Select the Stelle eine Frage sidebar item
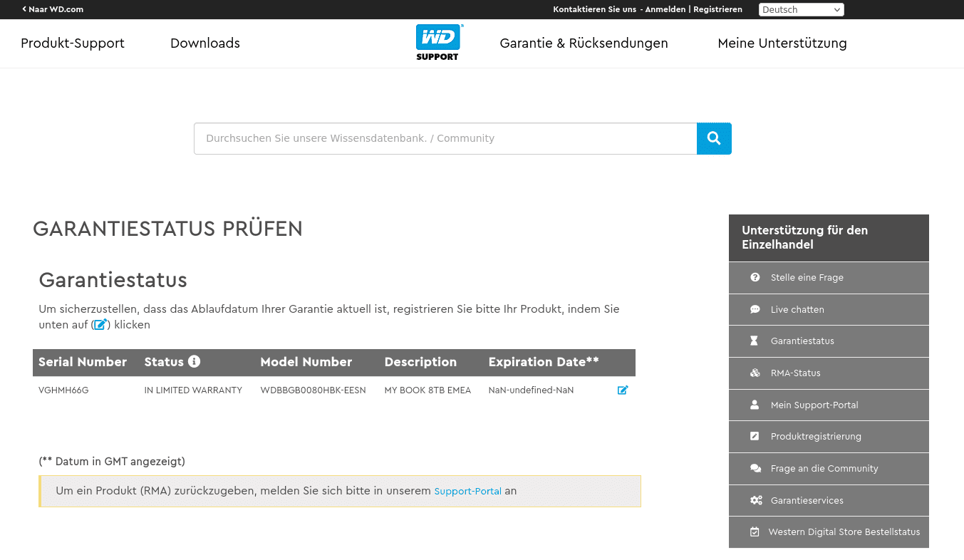964x560 pixels. [829, 278]
